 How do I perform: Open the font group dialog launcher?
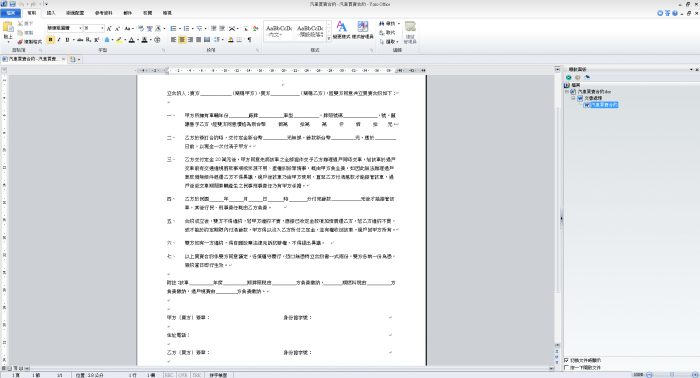(x=163, y=50)
